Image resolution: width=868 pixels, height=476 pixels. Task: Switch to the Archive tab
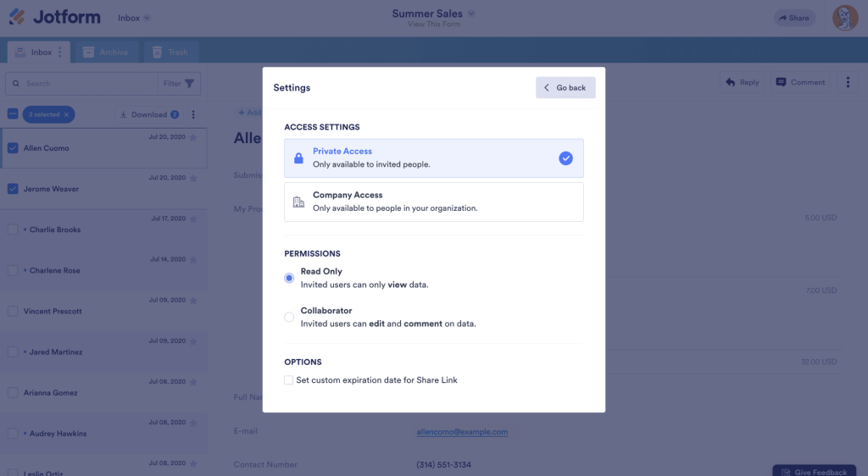tap(106, 53)
